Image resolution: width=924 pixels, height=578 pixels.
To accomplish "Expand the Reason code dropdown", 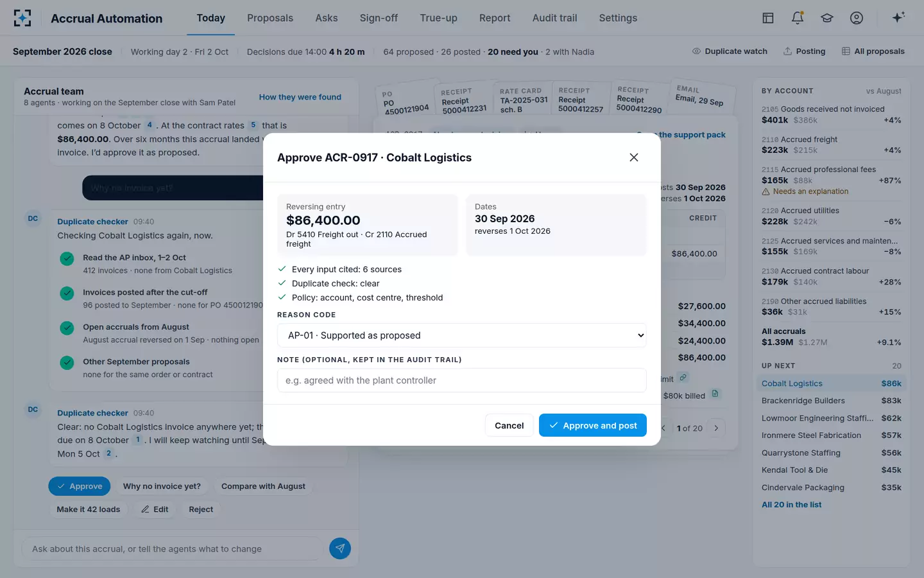I will point(461,335).
